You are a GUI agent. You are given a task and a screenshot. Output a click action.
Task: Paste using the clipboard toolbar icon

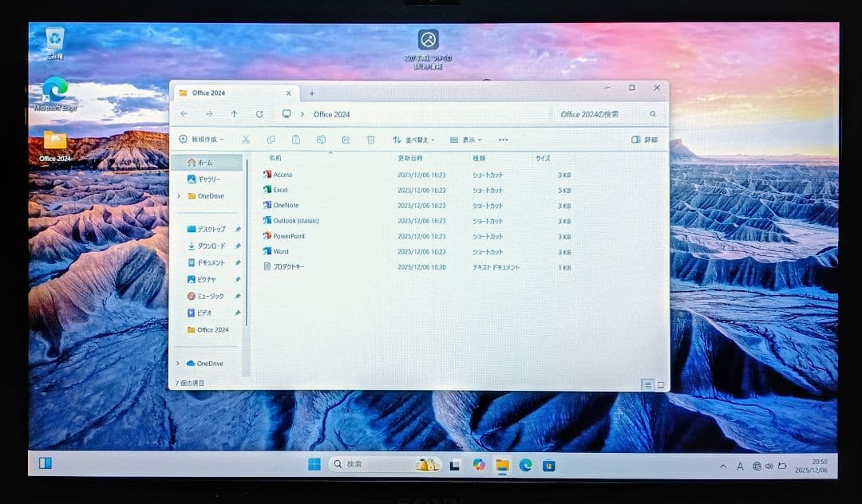296,139
